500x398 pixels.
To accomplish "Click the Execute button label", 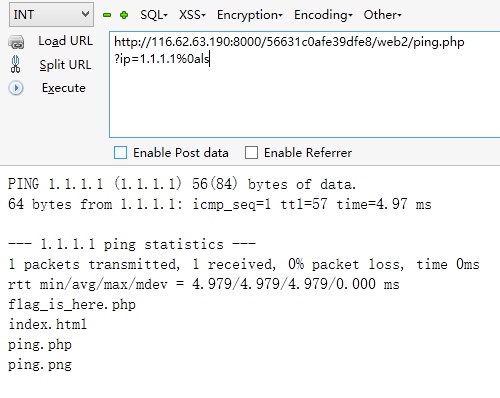I will 64,88.
